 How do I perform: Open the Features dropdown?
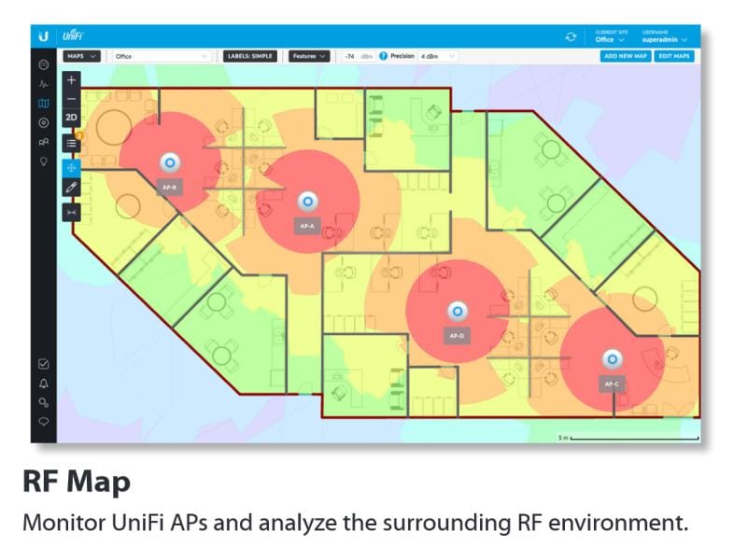click(309, 56)
